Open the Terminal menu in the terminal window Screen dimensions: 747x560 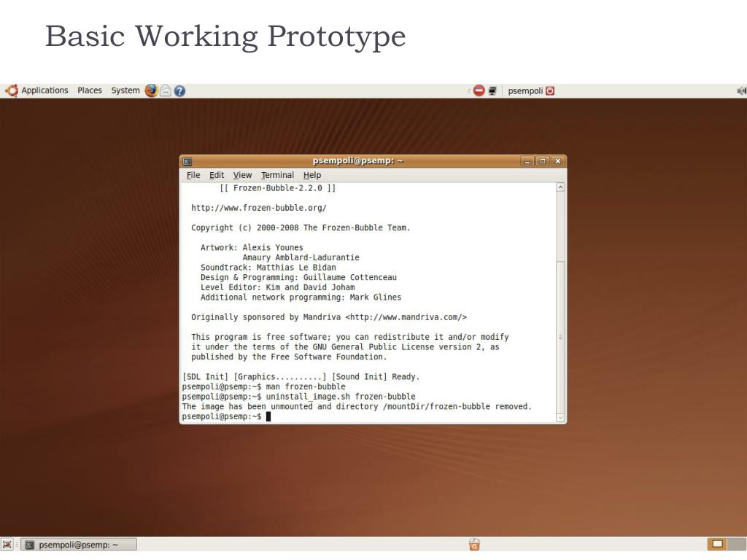point(277,175)
